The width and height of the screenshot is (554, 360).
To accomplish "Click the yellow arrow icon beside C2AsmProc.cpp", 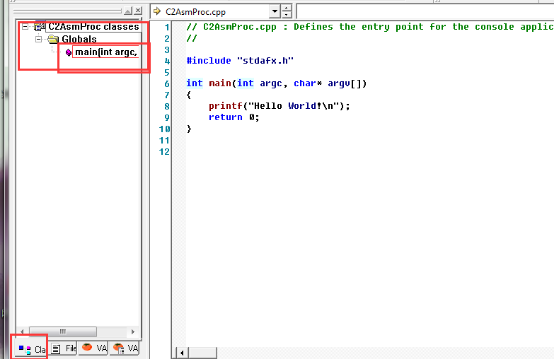I will click(157, 12).
